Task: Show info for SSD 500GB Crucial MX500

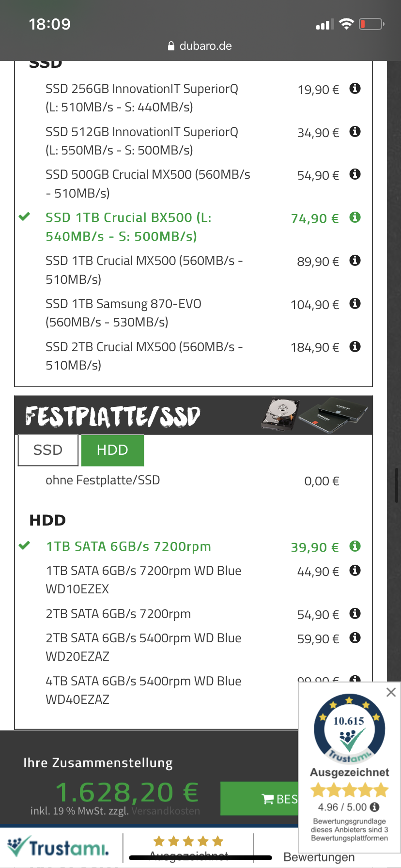Action: click(355, 174)
